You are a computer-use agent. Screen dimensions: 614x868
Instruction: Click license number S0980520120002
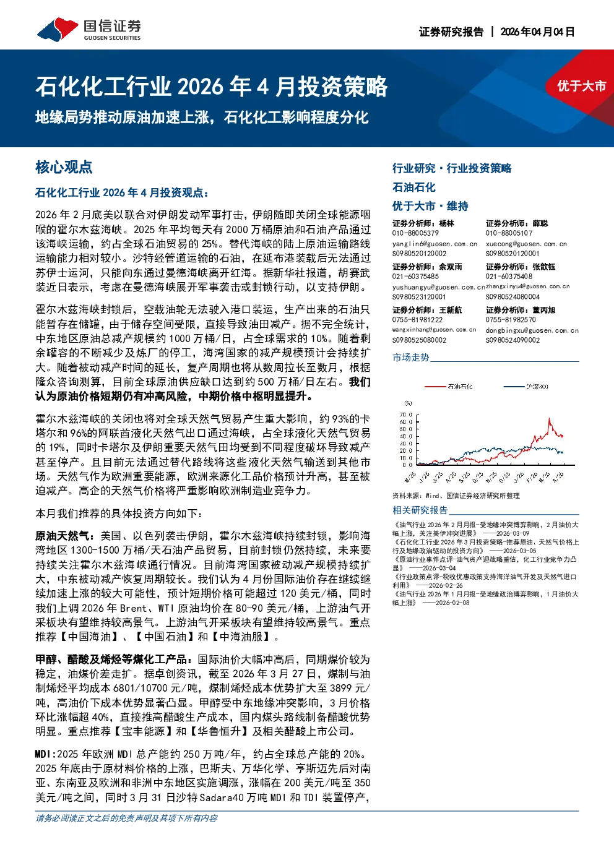(x=419, y=254)
